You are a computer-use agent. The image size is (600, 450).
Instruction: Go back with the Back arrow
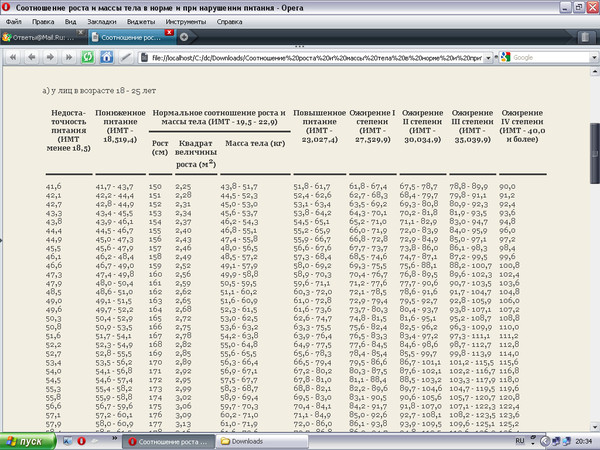[x=32, y=57]
